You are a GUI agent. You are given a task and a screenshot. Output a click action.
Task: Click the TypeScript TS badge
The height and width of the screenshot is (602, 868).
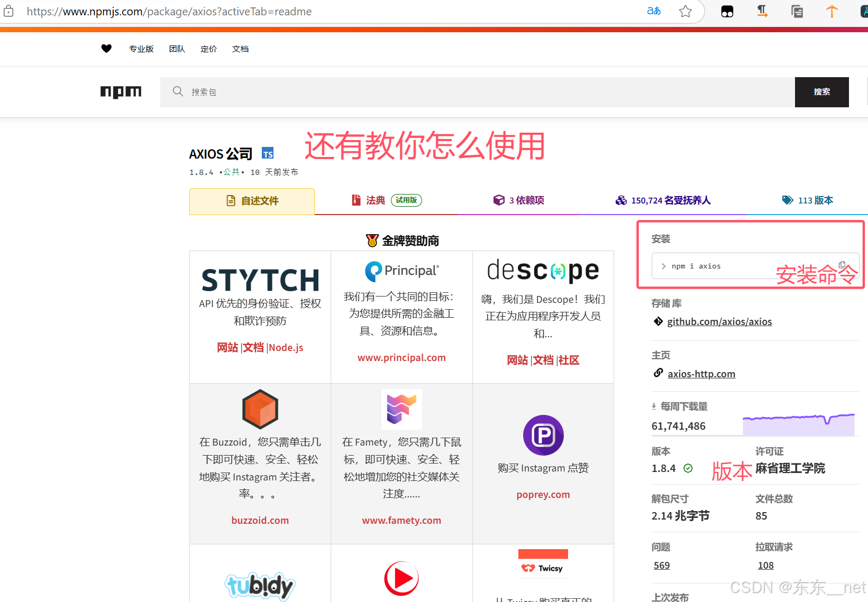click(268, 153)
